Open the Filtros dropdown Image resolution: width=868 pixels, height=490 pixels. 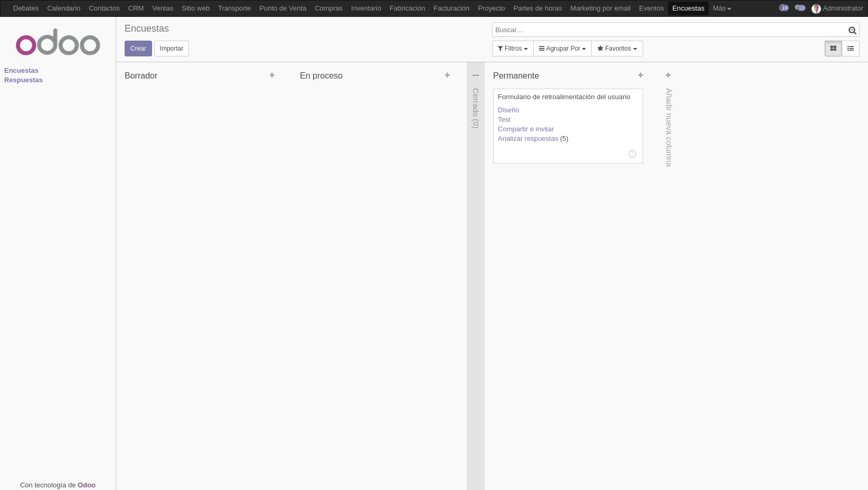pos(513,49)
